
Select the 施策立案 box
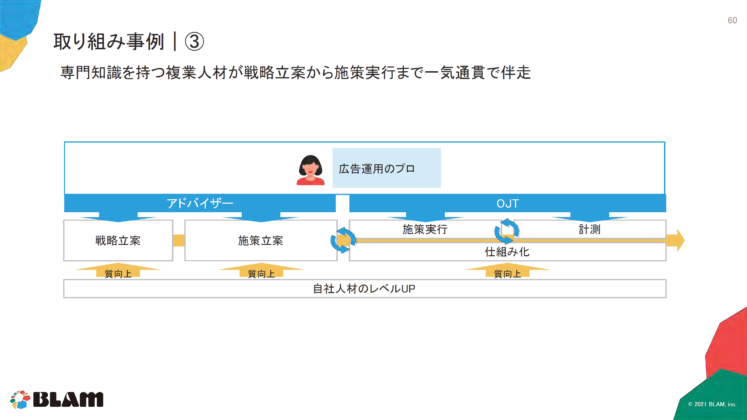(x=261, y=240)
